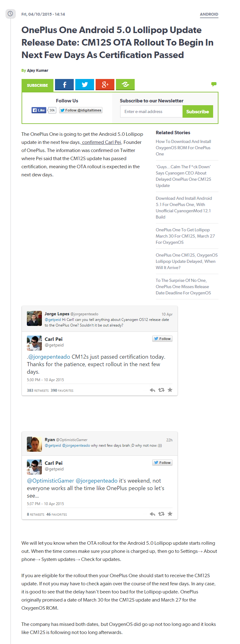Select the green SUBSCRIBE tab
Viewport: 240px width, 644px height.
point(37,85)
